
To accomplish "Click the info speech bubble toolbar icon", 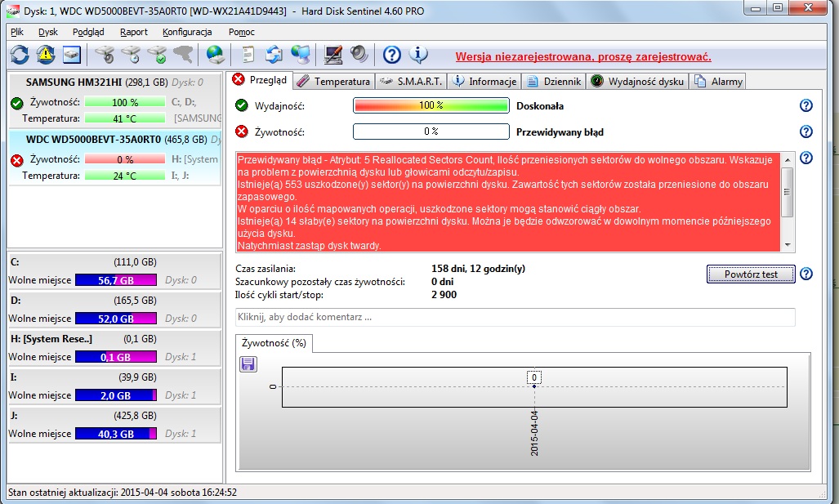I will point(418,55).
